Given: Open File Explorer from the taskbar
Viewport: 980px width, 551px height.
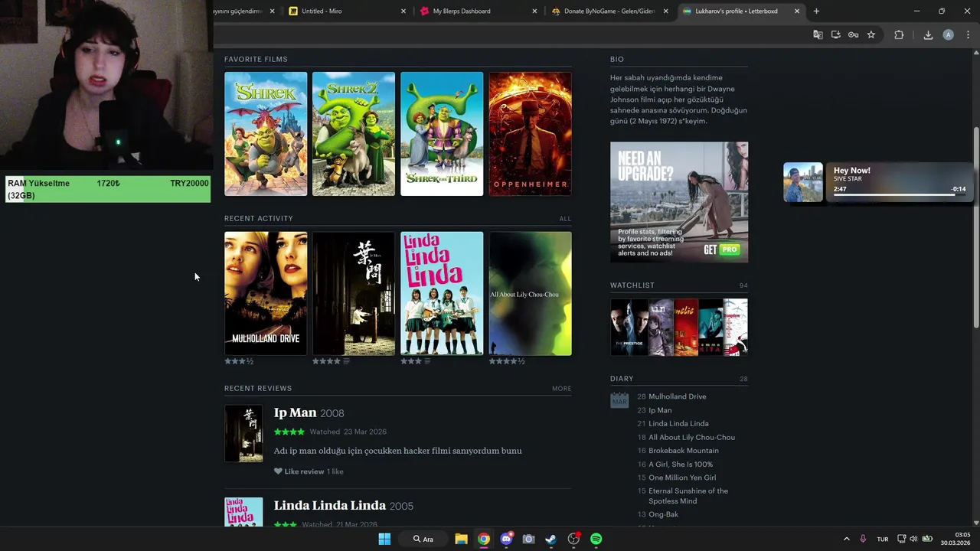Looking at the screenshot, I should tap(461, 539).
